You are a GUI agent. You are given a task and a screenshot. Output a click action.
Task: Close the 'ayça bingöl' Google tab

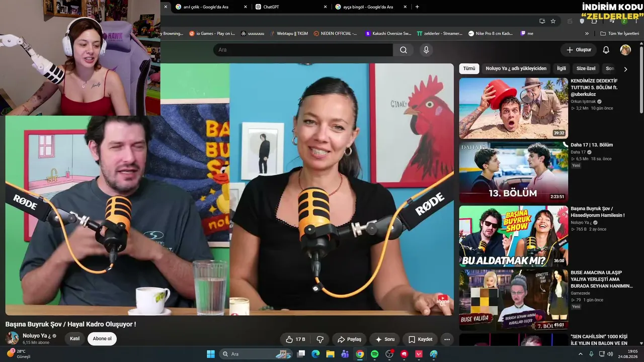pyautogui.click(x=405, y=7)
